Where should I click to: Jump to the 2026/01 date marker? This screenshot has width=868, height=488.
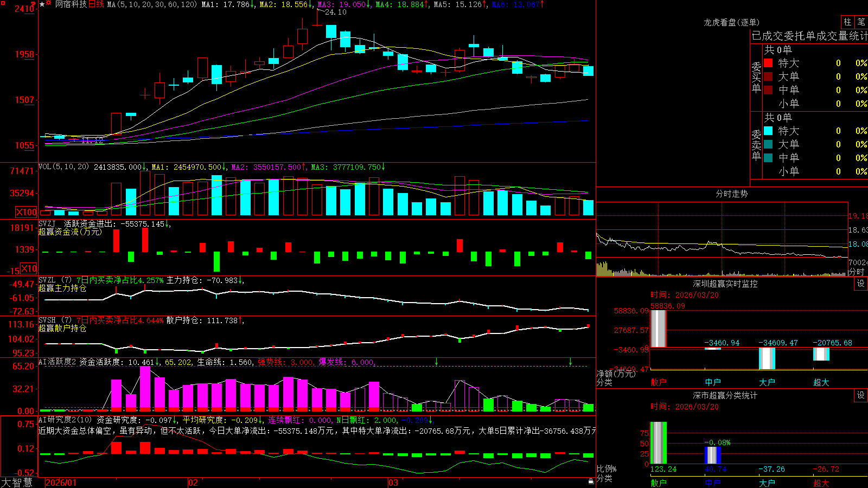61,483
